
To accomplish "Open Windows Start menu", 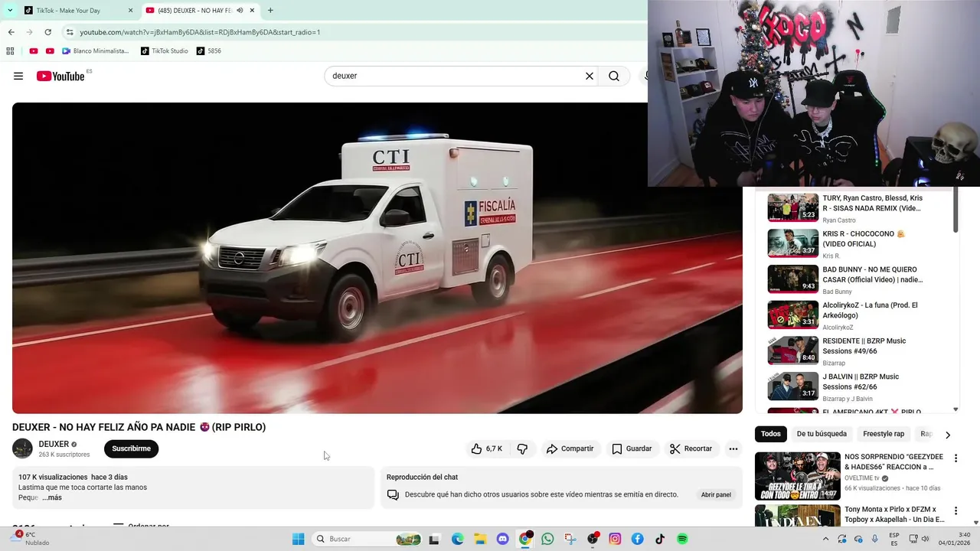I will click(298, 539).
